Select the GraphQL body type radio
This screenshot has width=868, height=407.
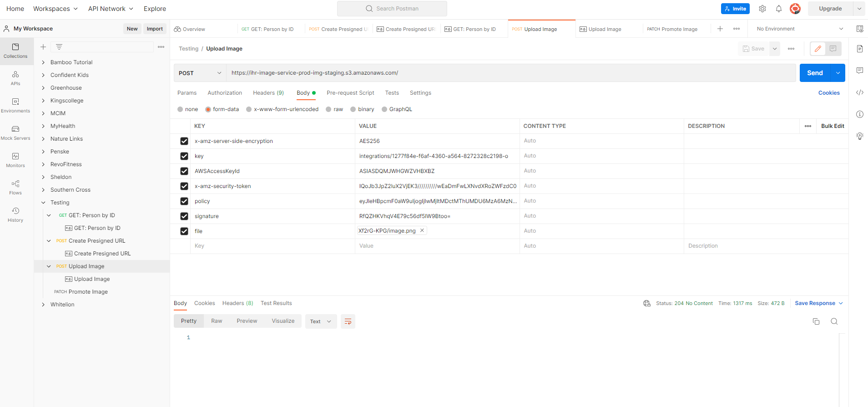click(x=384, y=109)
